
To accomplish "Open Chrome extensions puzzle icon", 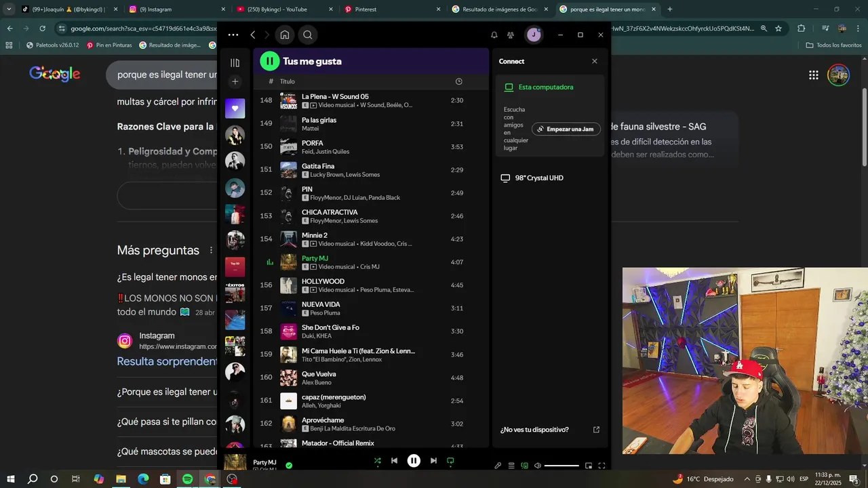I will coord(802,28).
